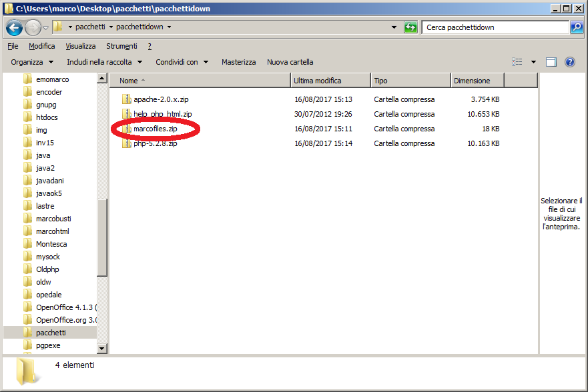This screenshot has height=392, width=588.
Task: Click the refresh icon beside address bar
Action: (411, 27)
